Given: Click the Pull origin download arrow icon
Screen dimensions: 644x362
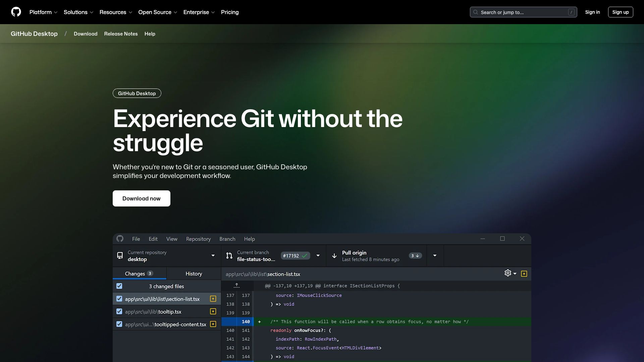Looking at the screenshot, I should [x=334, y=256].
